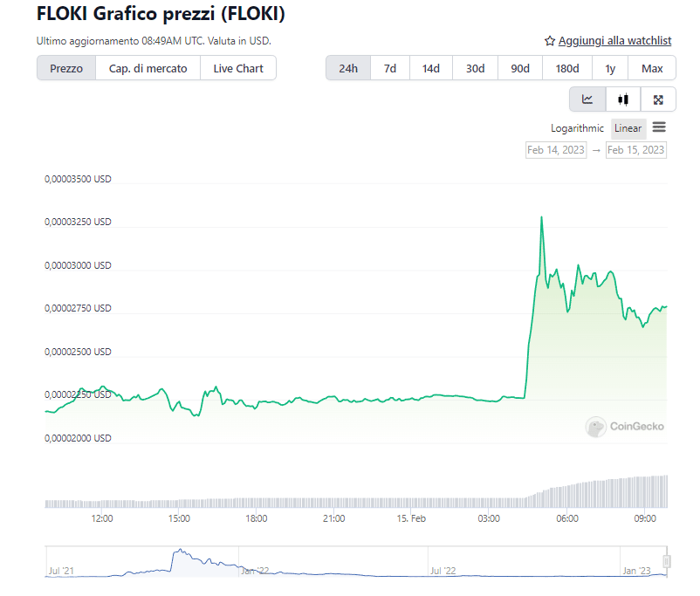Click 0,00003500 USD axis label
Image resolution: width=700 pixels, height=596 pixels.
point(78,179)
